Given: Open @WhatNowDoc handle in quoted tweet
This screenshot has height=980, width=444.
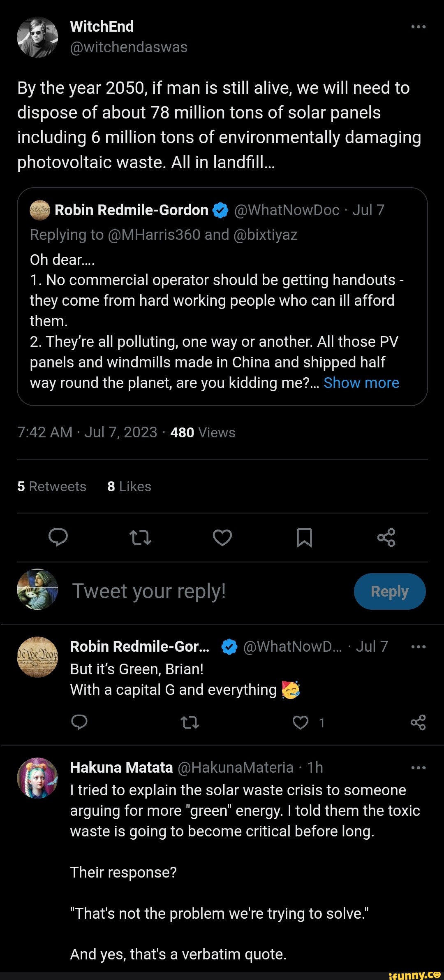Looking at the screenshot, I should tap(287, 210).
